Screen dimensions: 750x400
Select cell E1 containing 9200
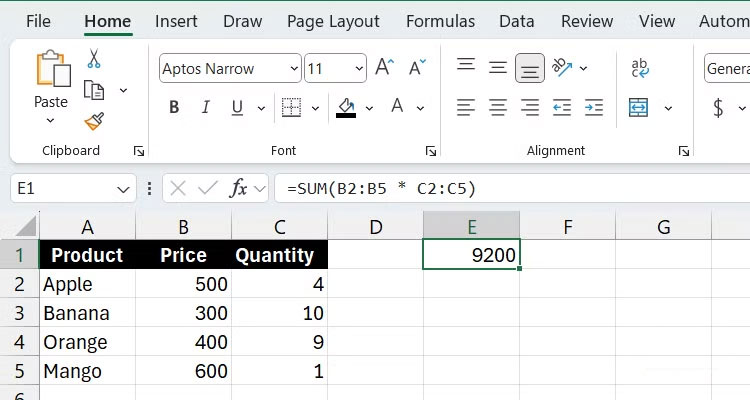(x=471, y=255)
